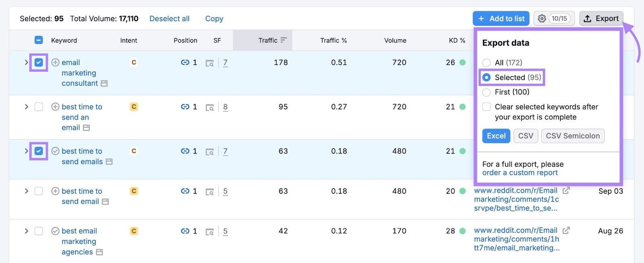Image resolution: width=644 pixels, height=263 pixels.
Task: Click SERP snapshot icon for email marketing consultant
Action: point(209,63)
